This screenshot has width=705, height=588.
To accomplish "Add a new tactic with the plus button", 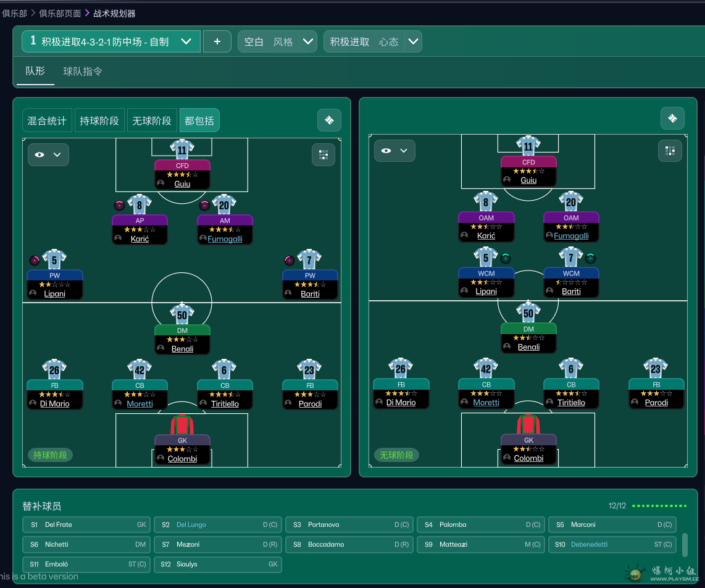I will click(x=217, y=41).
